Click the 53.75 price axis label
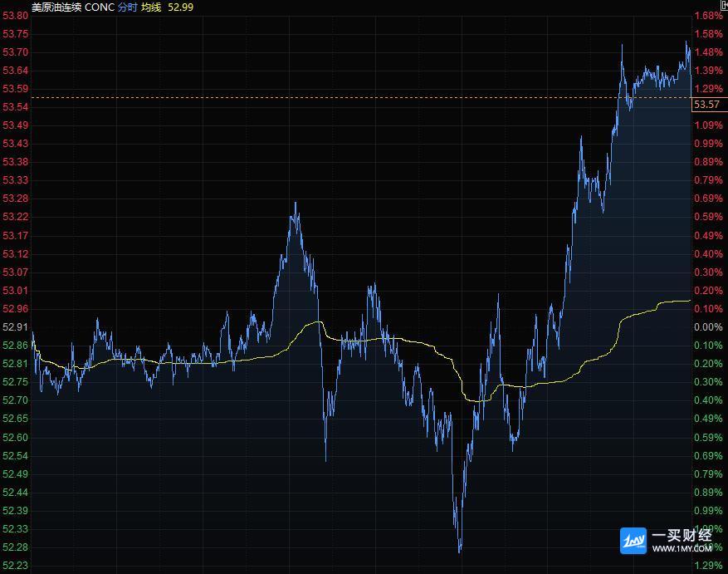 (15, 34)
